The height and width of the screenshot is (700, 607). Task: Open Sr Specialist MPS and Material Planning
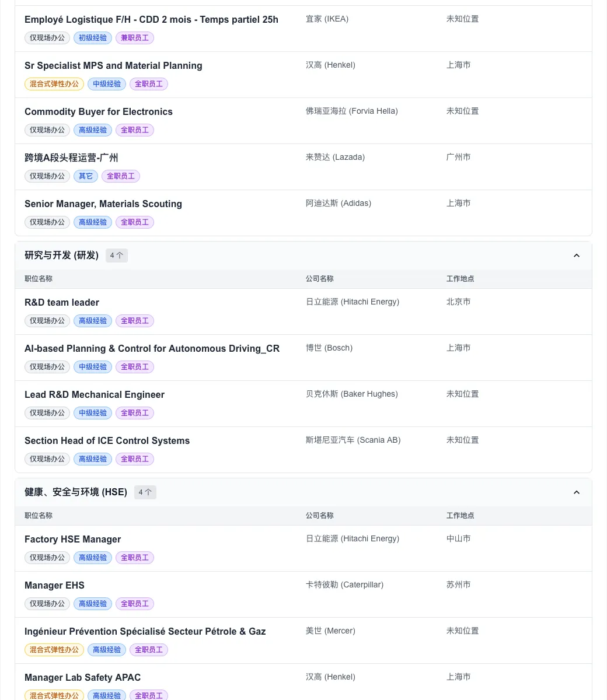(113, 65)
